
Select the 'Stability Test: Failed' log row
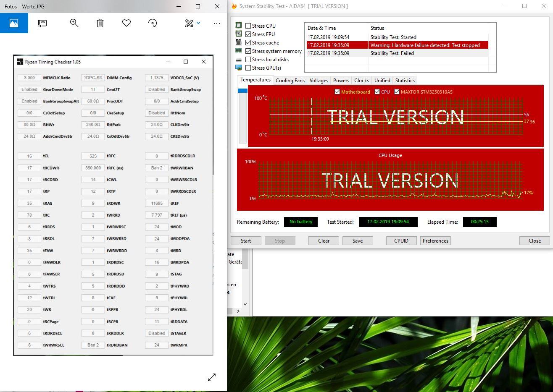point(398,53)
